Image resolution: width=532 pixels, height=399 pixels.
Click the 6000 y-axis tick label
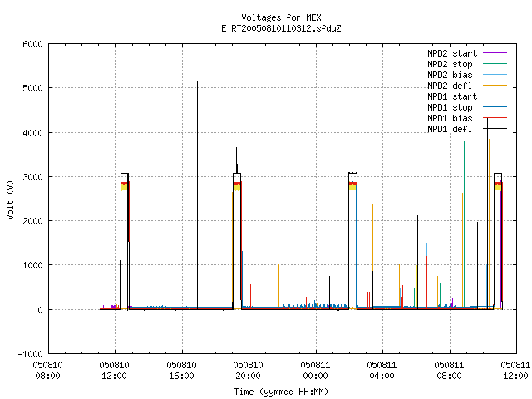(33, 44)
